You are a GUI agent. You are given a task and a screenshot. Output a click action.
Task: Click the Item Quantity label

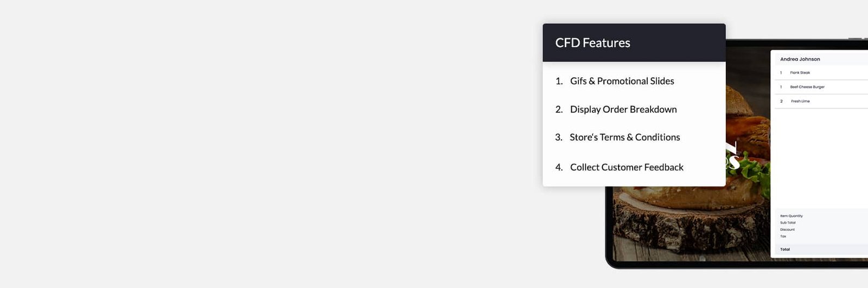point(791,216)
